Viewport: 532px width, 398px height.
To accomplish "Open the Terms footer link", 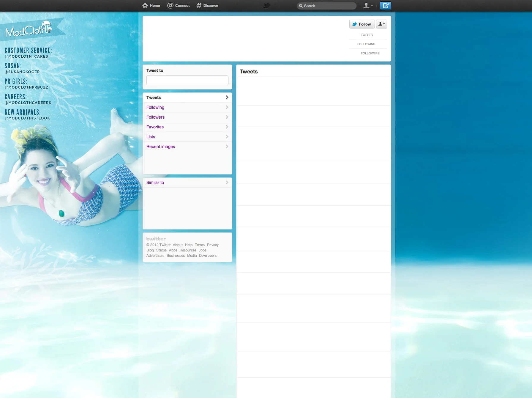I will (200, 245).
